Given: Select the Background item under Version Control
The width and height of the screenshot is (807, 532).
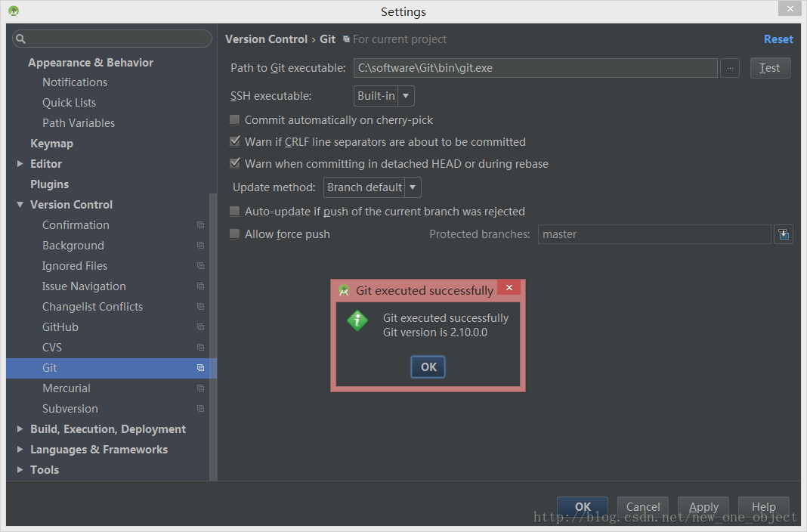Looking at the screenshot, I should (73, 246).
